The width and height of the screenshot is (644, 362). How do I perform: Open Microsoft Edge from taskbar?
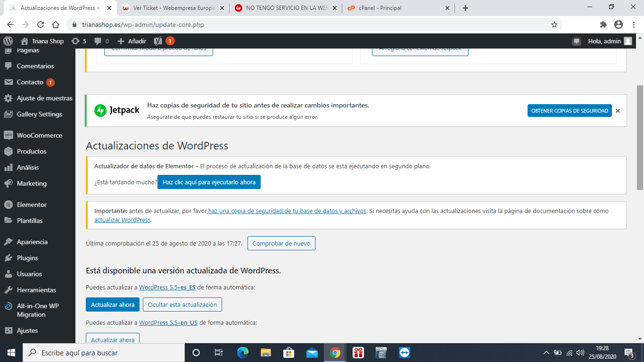[243, 353]
